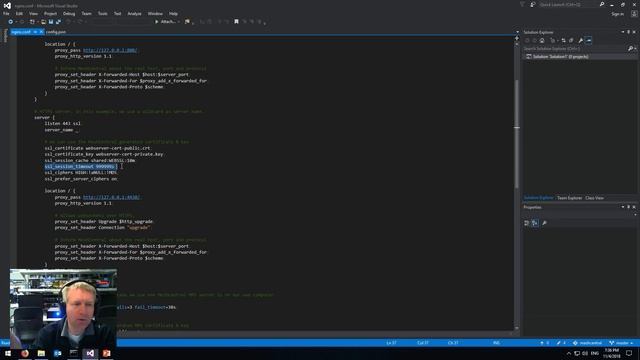The width and height of the screenshot is (640, 360).
Task: Toggle auto-hide pin on Solution Explorer
Action: coord(629,32)
